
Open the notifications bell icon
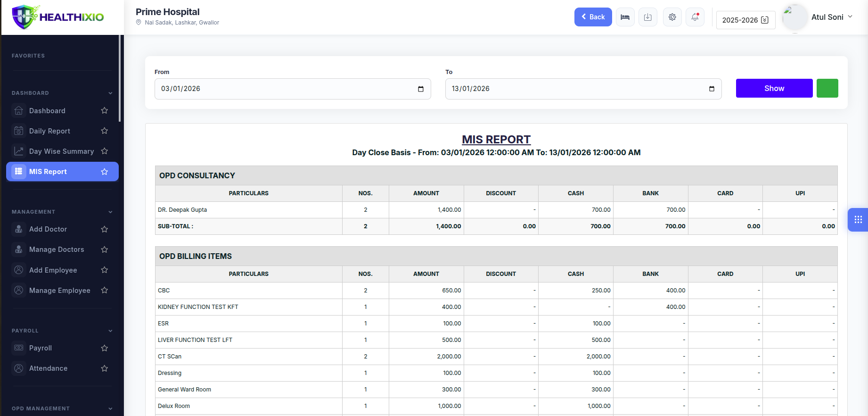point(695,17)
